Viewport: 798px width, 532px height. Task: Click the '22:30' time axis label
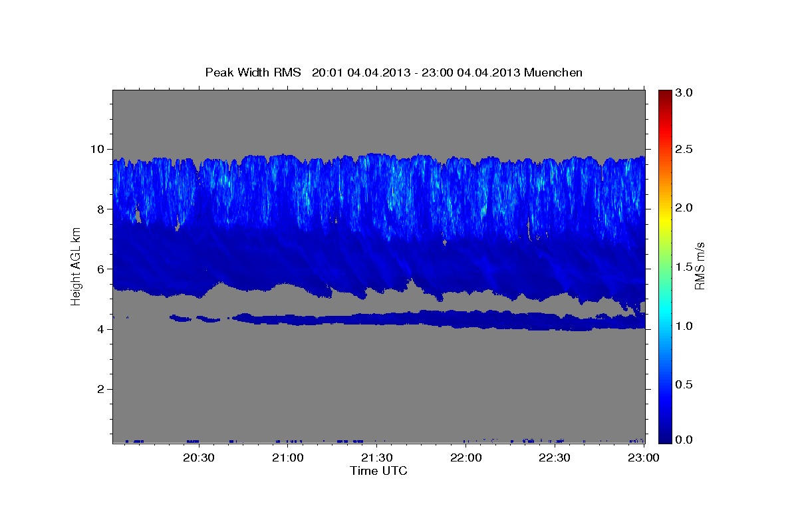click(555, 458)
